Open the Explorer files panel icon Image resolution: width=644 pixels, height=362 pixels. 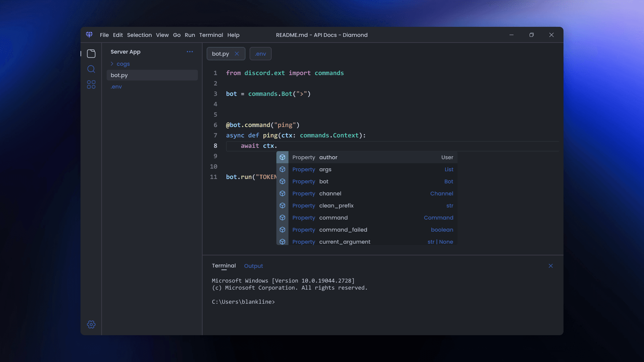[x=91, y=54]
